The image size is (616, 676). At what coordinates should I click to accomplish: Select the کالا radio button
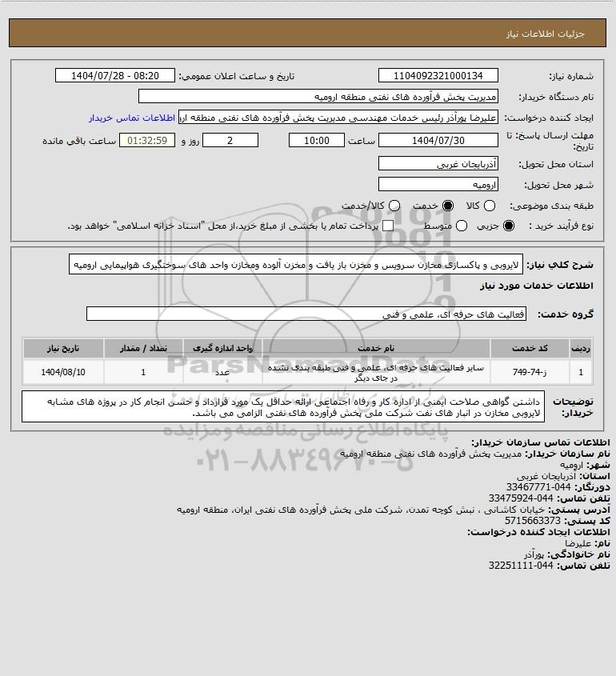[490, 206]
